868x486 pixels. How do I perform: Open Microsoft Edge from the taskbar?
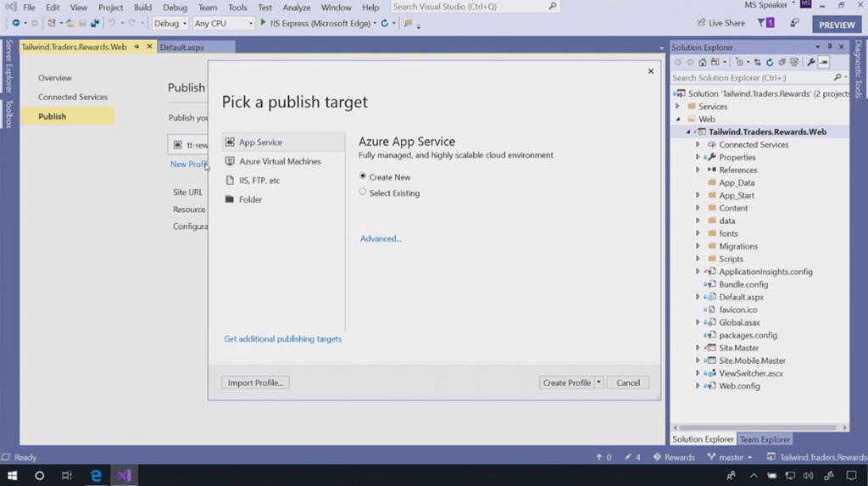96,476
